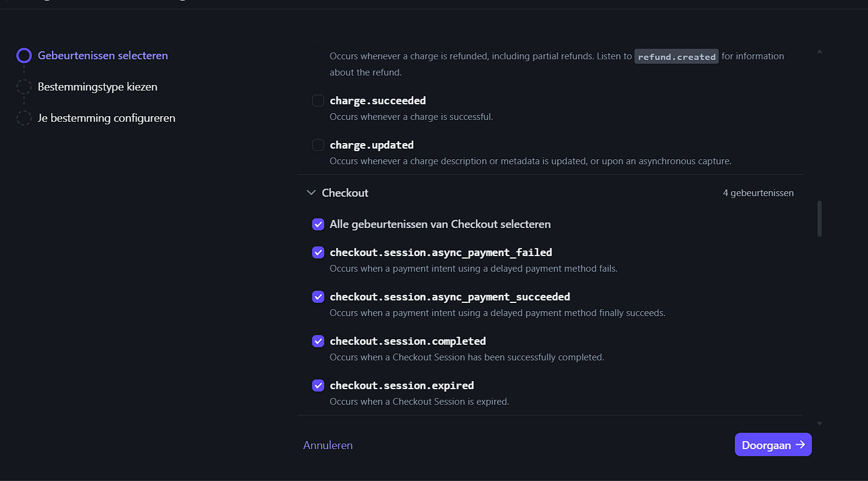Click 'Occurs when a Checkout Session is expired.' text
The image size is (868, 481).
coord(420,402)
